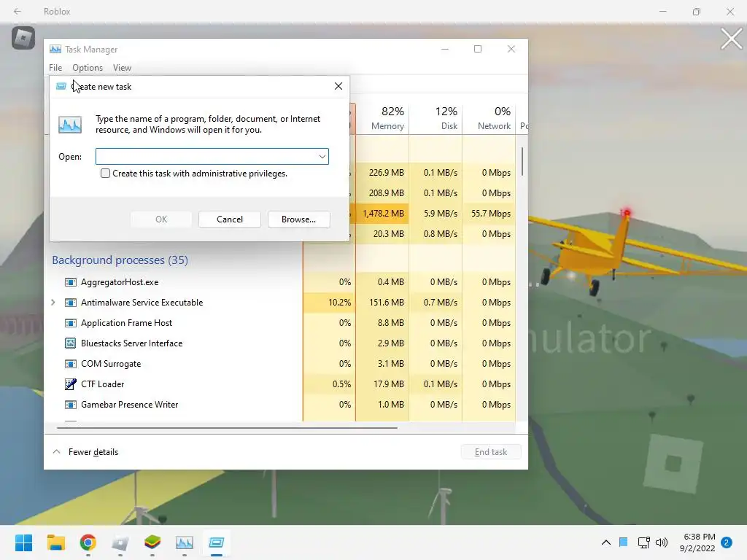
Task: Open the Windows Start menu
Action: (x=24, y=542)
